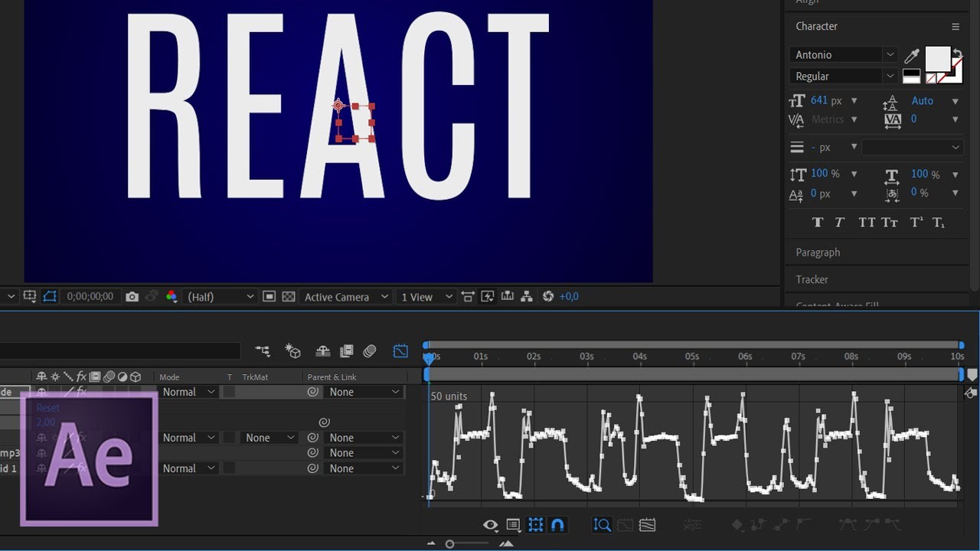Enable Draft 3D in the timeline
Viewport: 980px width, 551px height.
pyautogui.click(x=292, y=351)
